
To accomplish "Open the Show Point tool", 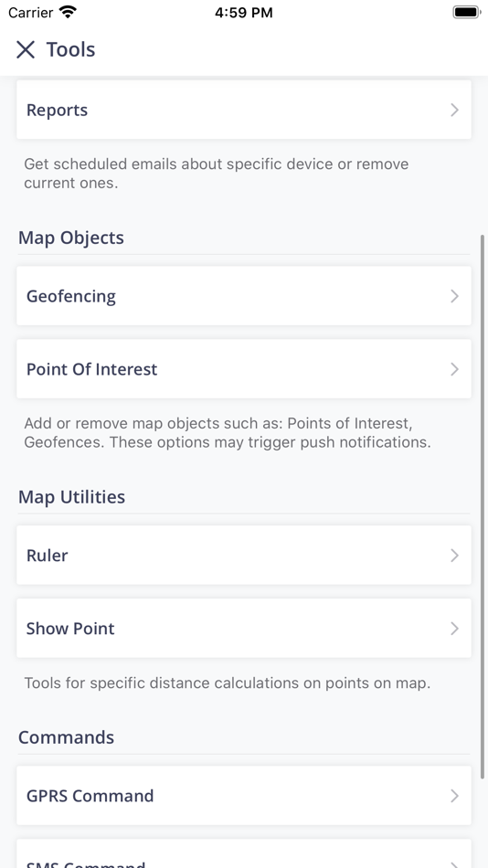I will (x=244, y=628).
